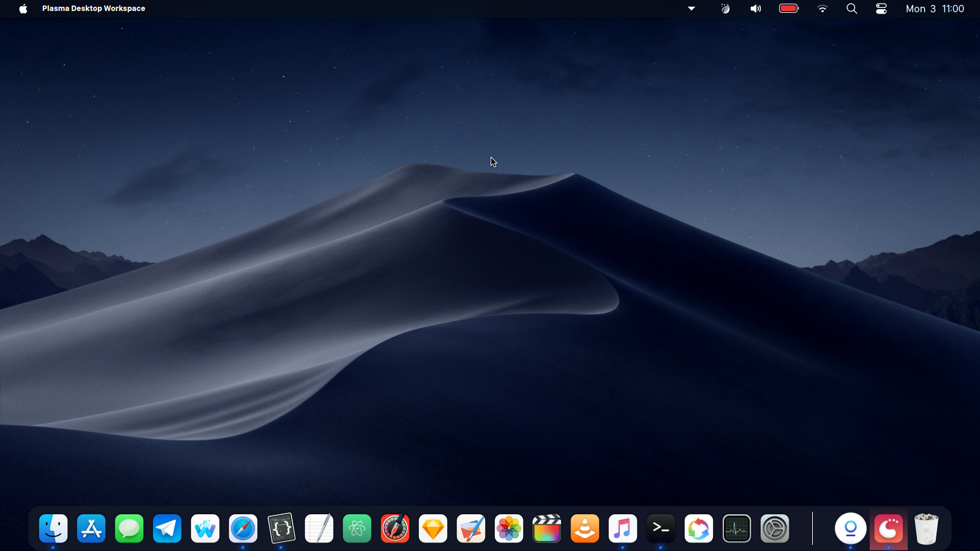Open Finder from the dock

click(53, 528)
